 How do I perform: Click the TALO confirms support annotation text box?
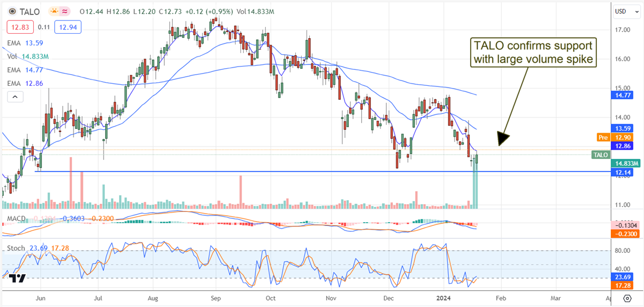[x=533, y=53]
